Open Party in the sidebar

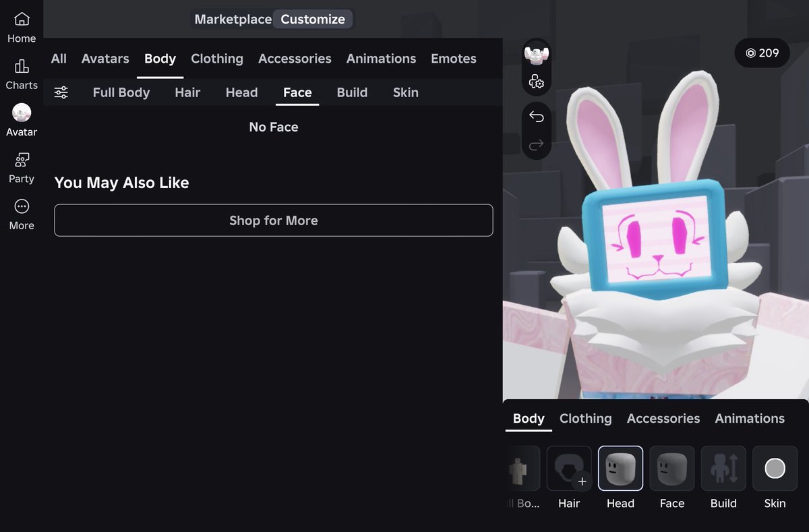(x=22, y=168)
